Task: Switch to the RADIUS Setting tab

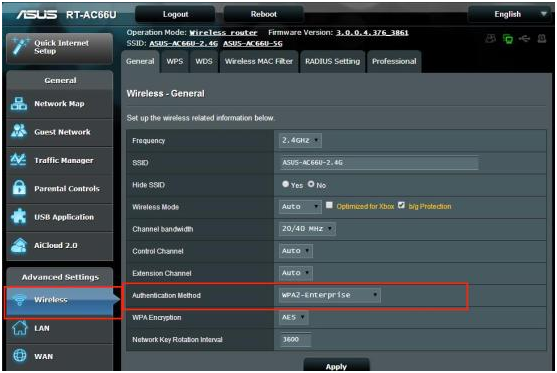Action: tap(332, 61)
